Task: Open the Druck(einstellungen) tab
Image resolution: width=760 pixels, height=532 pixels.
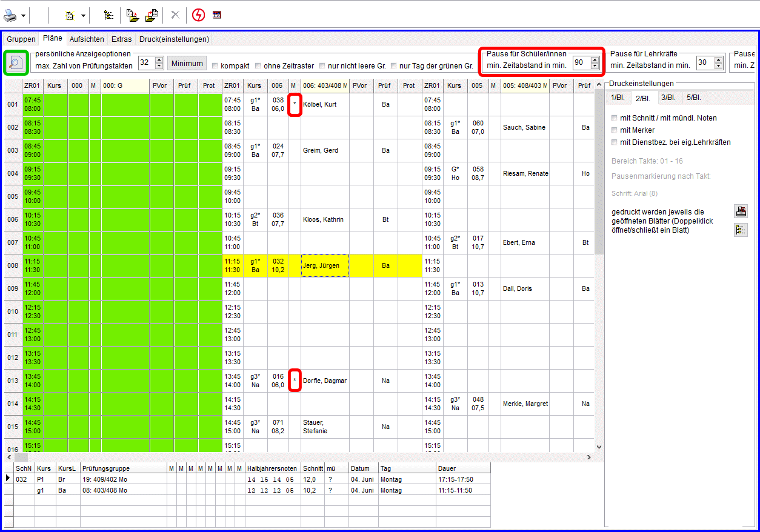Action: [174, 39]
